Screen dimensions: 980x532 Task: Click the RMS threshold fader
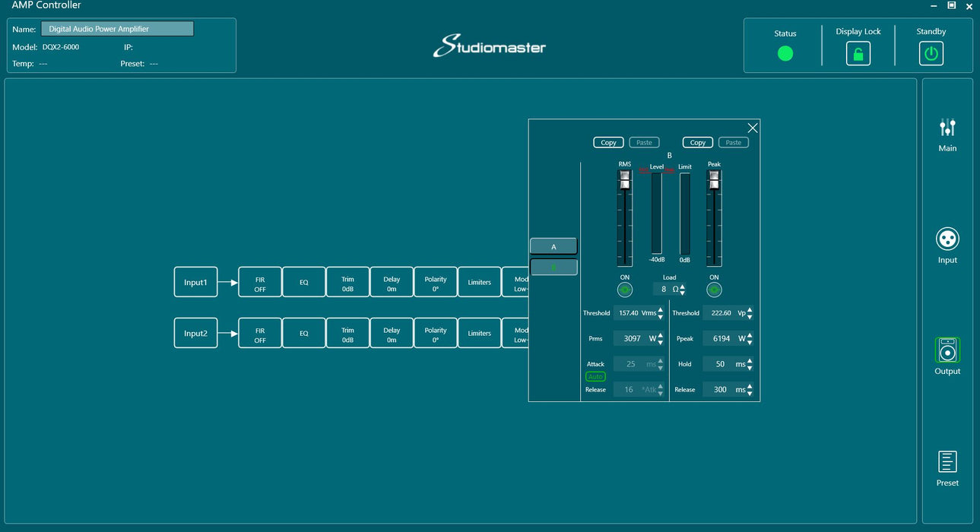click(625, 182)
